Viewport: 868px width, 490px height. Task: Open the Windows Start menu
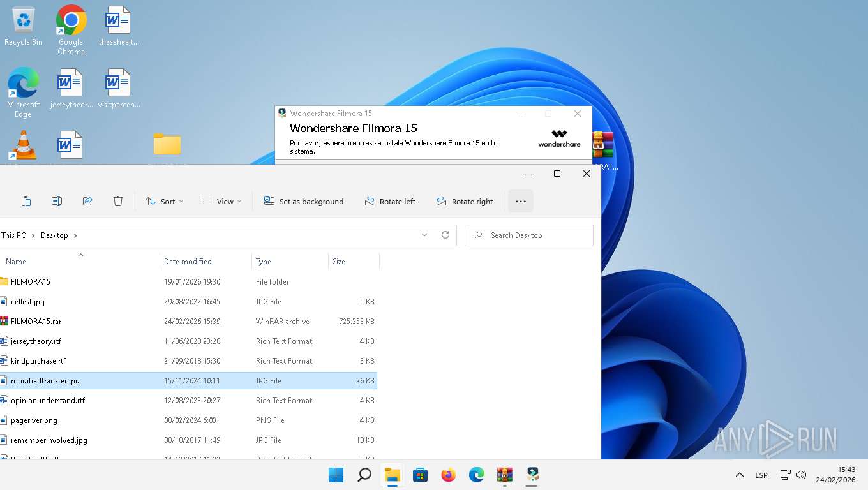point(336,475)
